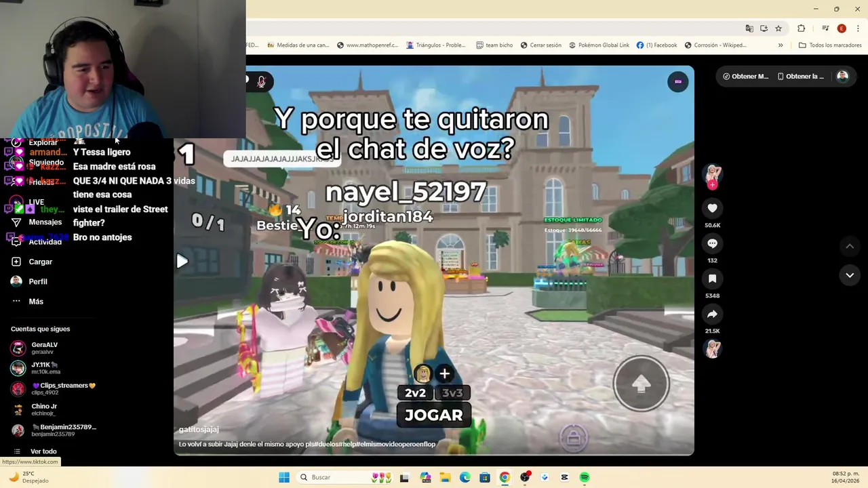Open Todos los marcadores folder
The width and height of the screenshot is (868, 488).
coord(830,45)
